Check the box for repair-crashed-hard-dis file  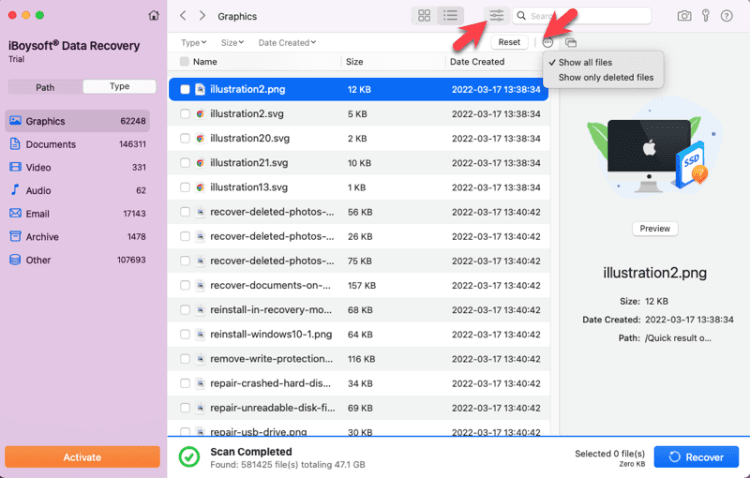coord(185,383)
